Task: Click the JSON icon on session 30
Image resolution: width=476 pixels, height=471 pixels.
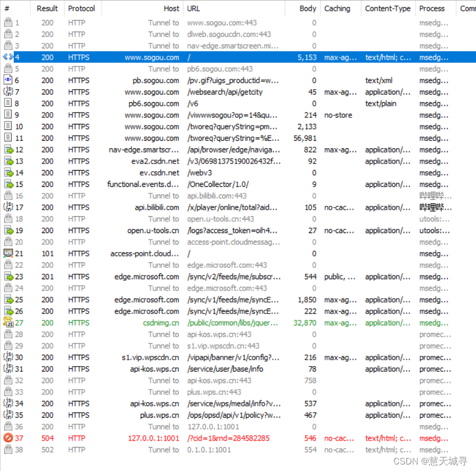Action: click(x=8, y=357)
